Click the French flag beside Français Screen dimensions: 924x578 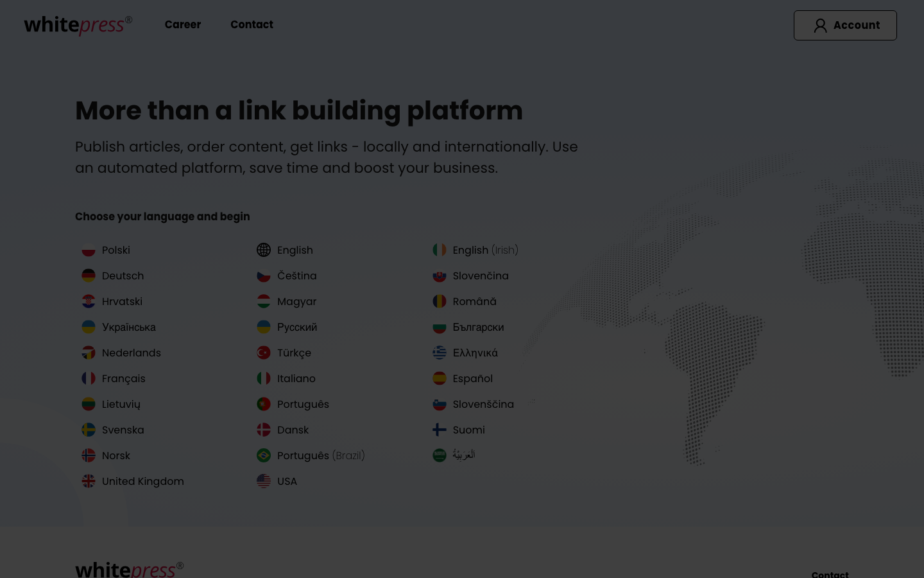click(x=89, y=378)
